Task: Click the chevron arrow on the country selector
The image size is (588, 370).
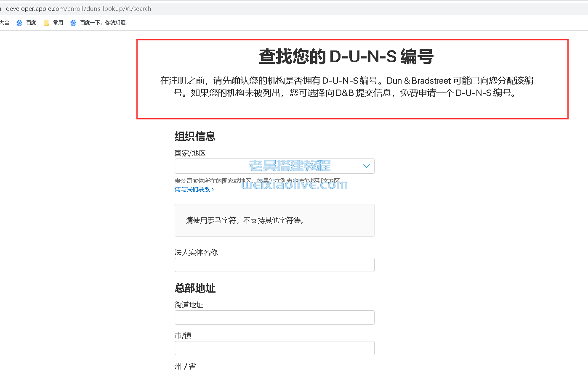Action: (x=366, y=166)
